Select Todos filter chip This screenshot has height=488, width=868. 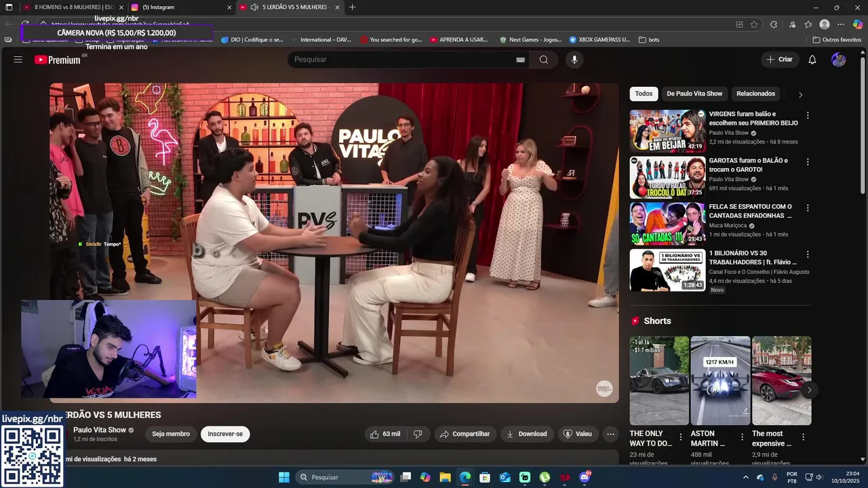[x=644, y=94]
